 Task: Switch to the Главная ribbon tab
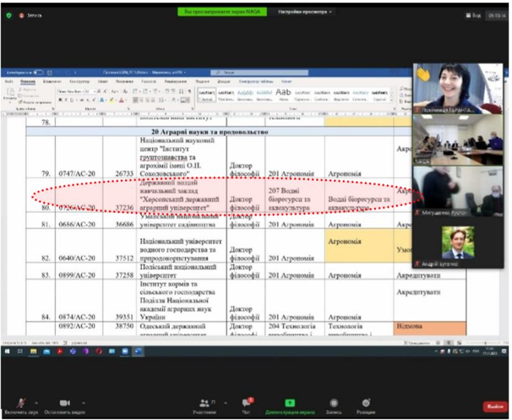pyautogui.click(x=28, y=81)
